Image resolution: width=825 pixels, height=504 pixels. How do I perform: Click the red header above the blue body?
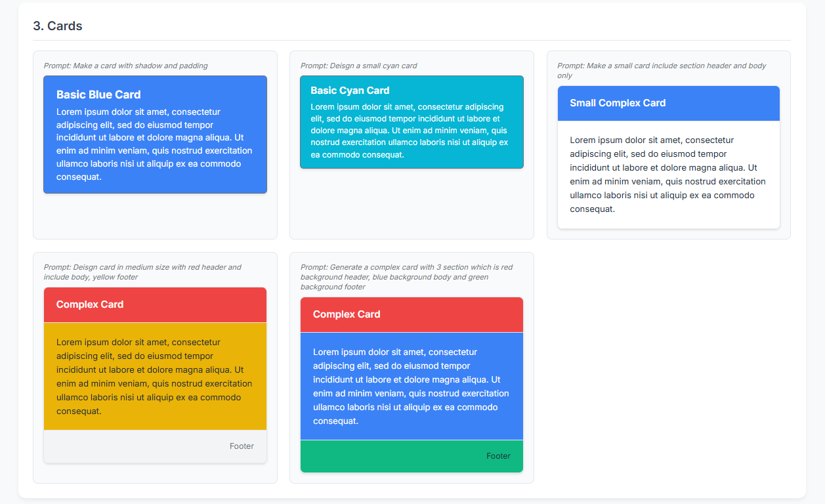point(412,314)
